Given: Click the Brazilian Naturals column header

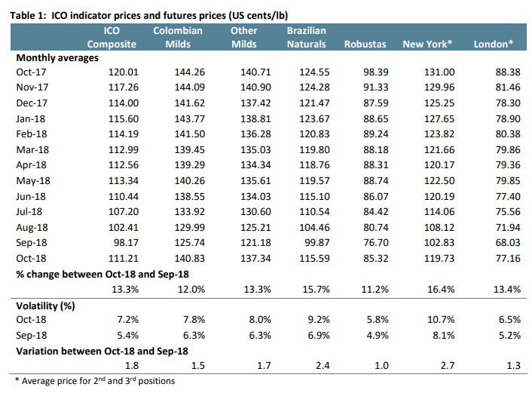Looking at the screenshot, I should pyautogui.click(x=307, y=37).
